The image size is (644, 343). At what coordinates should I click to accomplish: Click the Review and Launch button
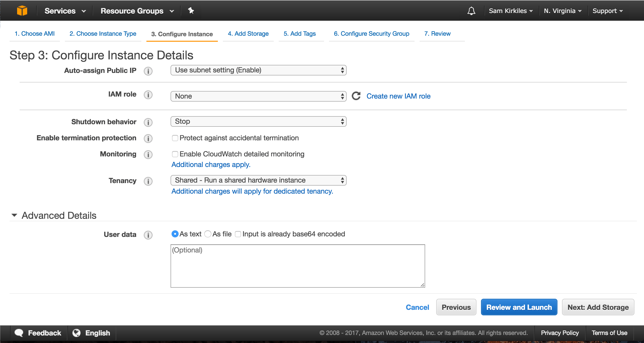519,307
